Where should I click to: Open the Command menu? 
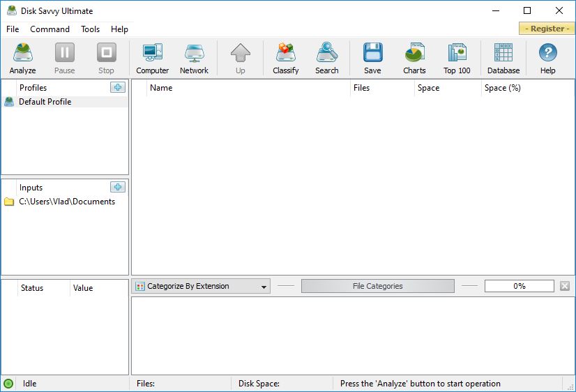(x=50, y=29)
